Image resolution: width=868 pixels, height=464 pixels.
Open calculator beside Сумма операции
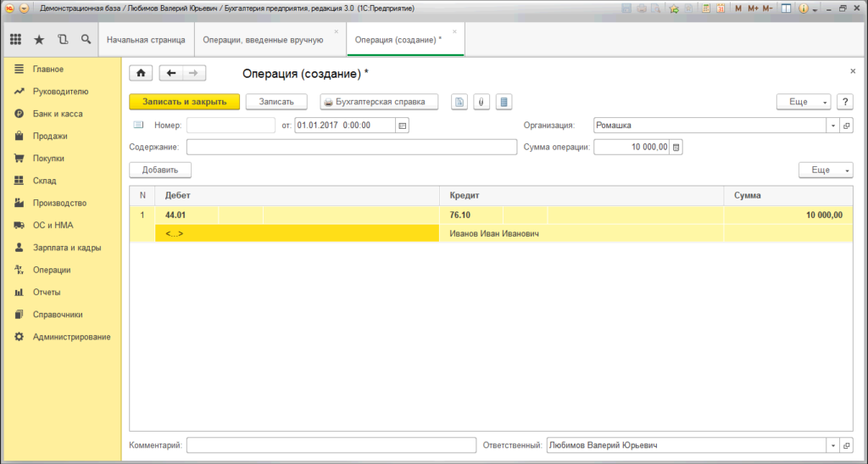[x=676, y=148]
